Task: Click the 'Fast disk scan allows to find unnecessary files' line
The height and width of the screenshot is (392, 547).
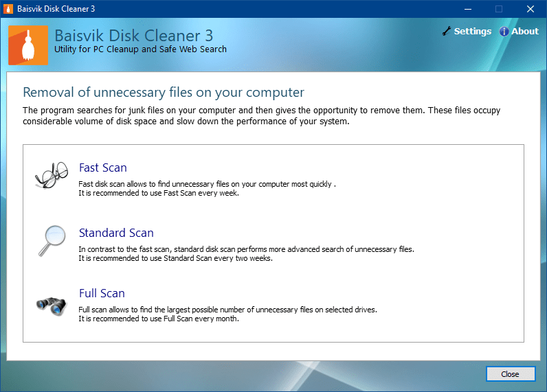Action: 208,184
